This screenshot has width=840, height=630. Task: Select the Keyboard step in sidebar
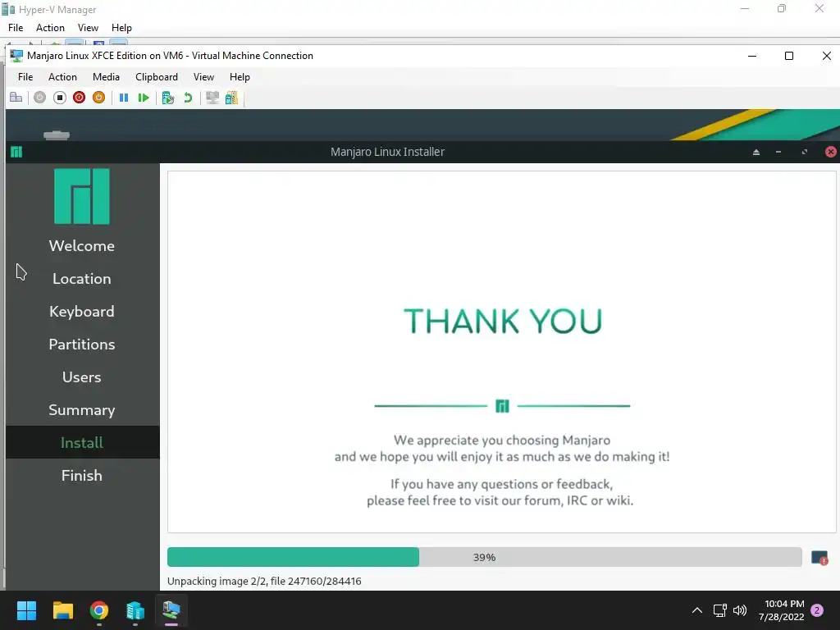(x=82, y=311)
